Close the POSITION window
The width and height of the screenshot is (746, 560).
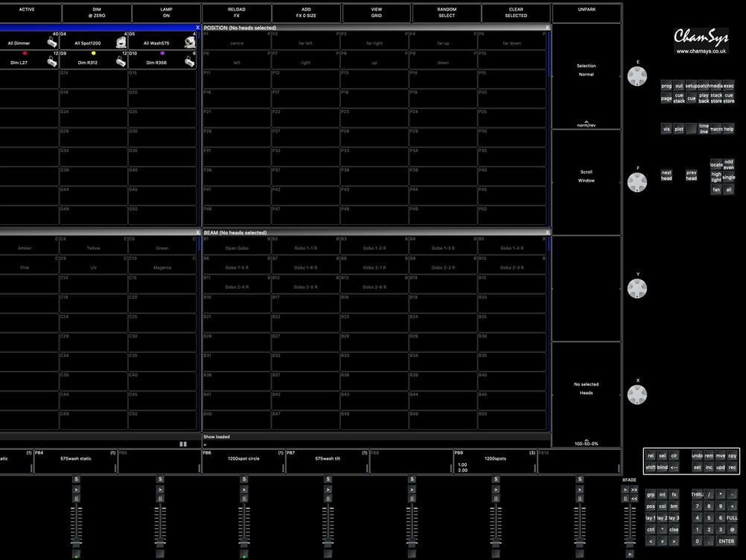pos(548,28)
